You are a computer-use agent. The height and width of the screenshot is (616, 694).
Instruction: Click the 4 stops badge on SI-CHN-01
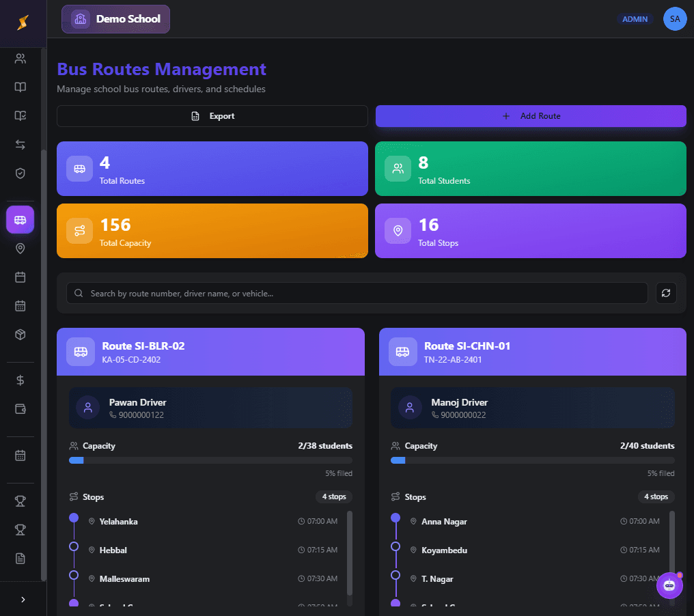[656, 496]
